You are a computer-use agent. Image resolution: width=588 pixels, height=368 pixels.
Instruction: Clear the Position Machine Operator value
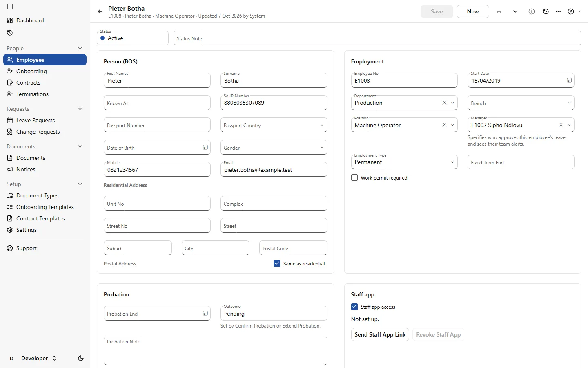coord(444,125)
